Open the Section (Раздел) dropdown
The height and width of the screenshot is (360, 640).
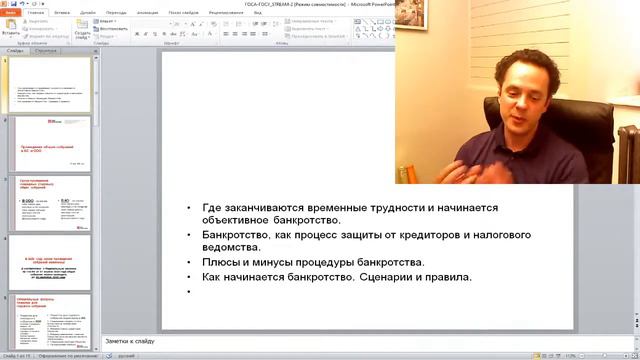104,36
